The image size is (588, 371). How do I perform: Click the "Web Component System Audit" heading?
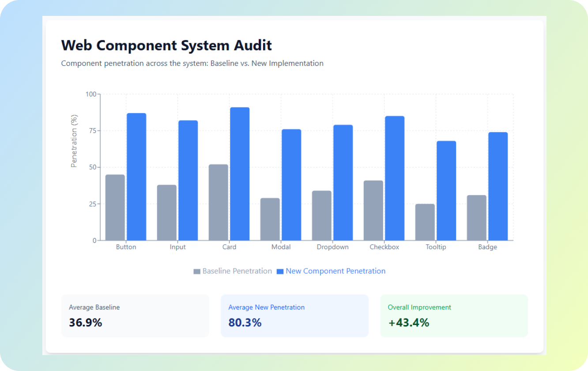tap(166, 45)
